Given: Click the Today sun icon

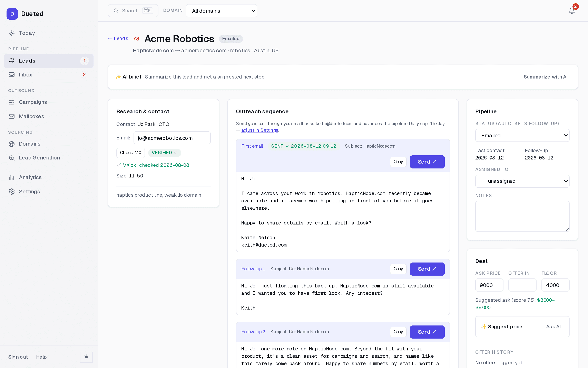Looking at the screenshot, I should pos(12,33).
